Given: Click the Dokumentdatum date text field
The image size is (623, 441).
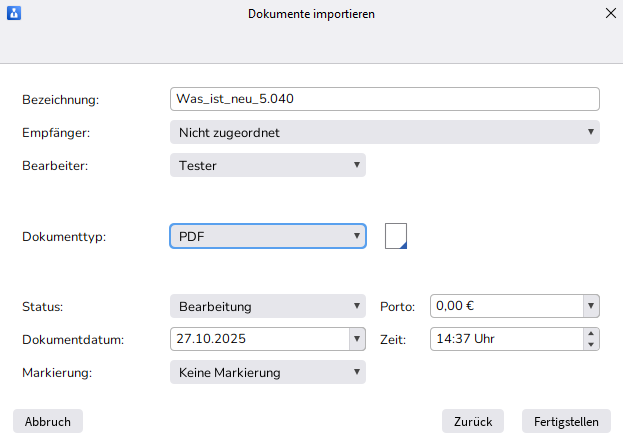Looking at the screenshot, I should pyautogui.click(x=258, y=339).
